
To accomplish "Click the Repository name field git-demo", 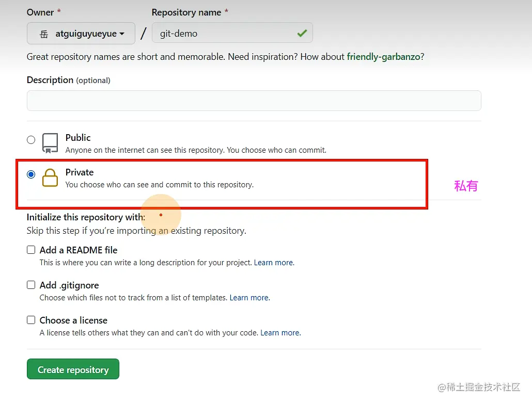I will [x=232, y=33].
